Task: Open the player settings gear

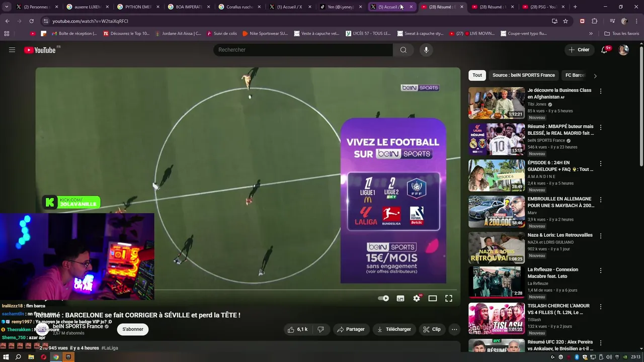Action: click(x=417, y=298)
